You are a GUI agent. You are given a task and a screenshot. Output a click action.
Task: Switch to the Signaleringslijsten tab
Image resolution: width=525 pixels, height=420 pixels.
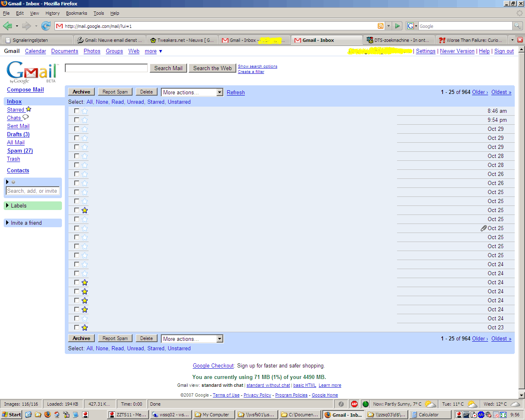pyautogui.click(x=37, y=40)
